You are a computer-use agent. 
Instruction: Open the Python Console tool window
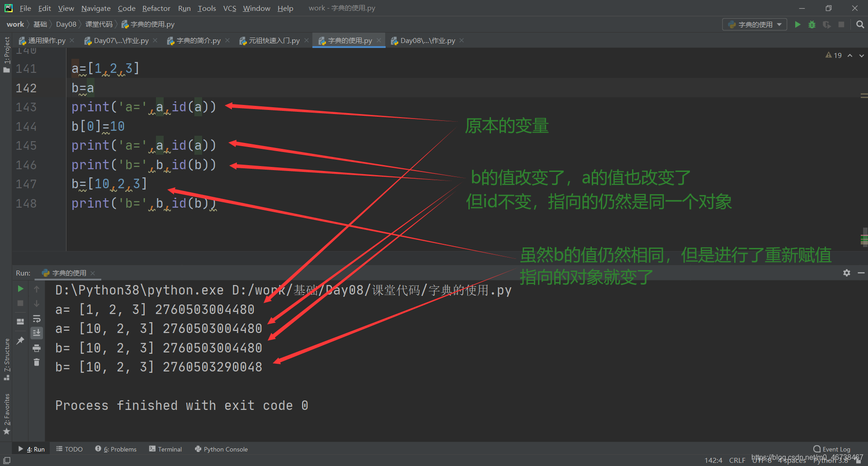pos(221,449)
